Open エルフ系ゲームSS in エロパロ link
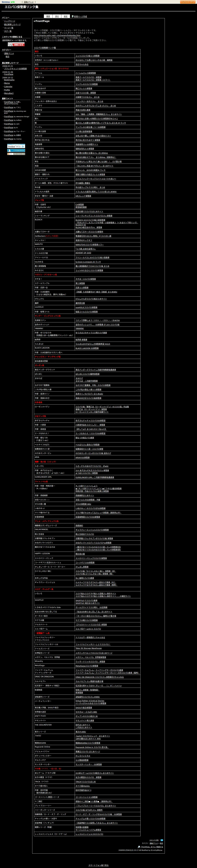197x868 pixels. point(88,629)
